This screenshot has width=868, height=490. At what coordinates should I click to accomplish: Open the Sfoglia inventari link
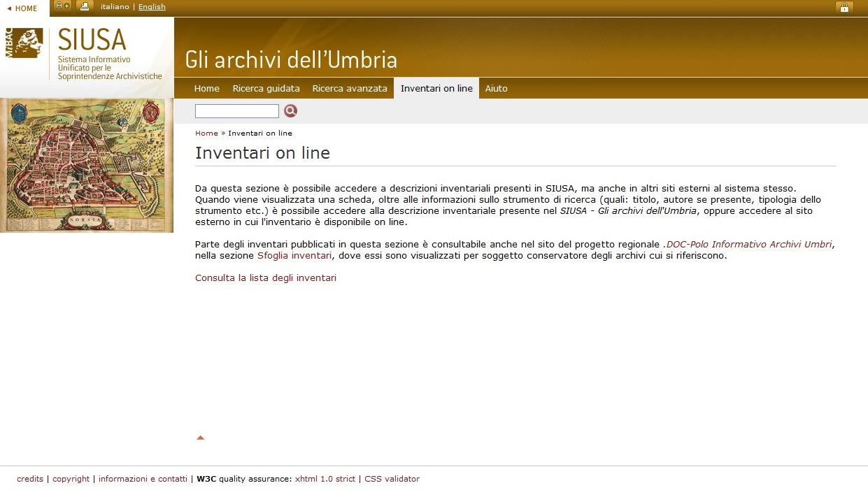pos(294,256)
